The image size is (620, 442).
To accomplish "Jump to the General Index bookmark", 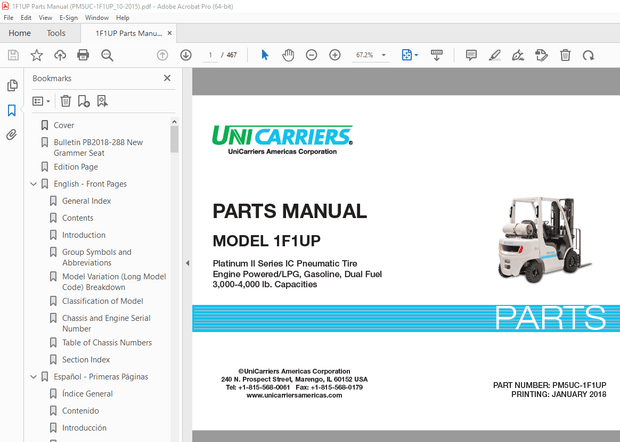I will [86, 201].
